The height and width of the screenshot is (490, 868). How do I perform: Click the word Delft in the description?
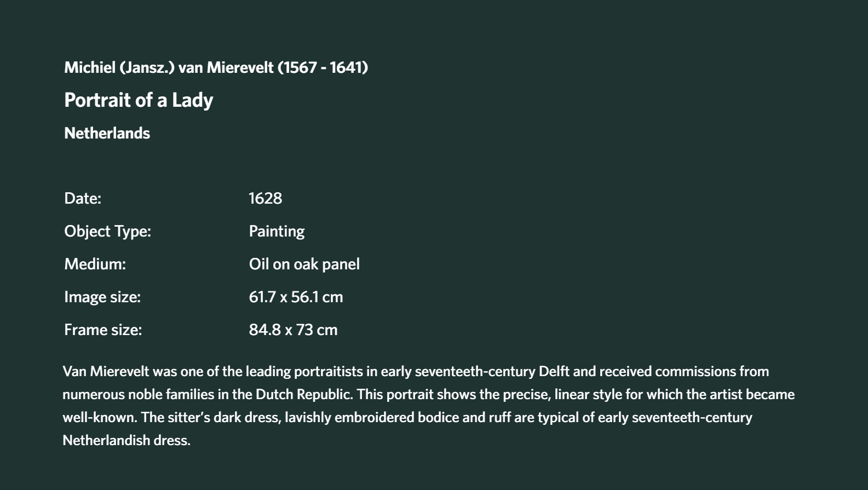554,371
